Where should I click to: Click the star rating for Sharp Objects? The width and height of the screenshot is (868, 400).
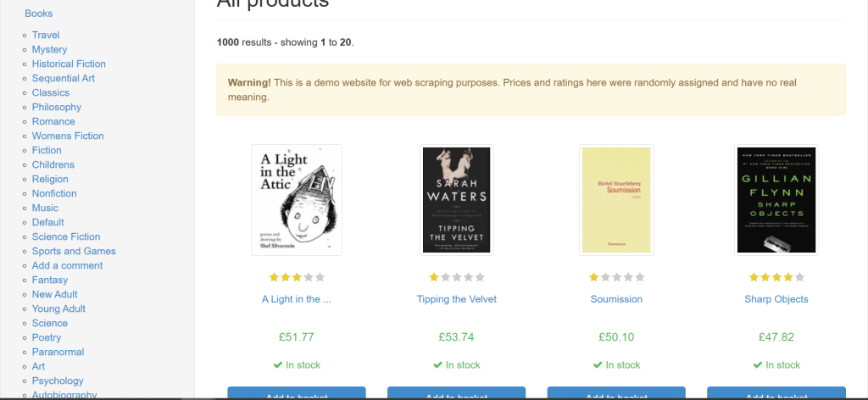pyautogui.click(x=776, y=277)
